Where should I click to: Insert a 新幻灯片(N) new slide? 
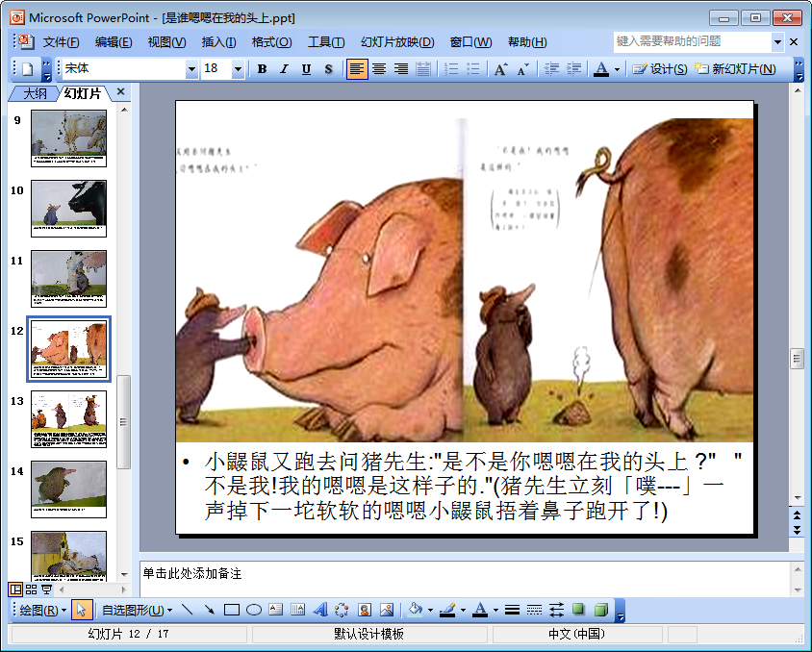(x=735, y=69)
